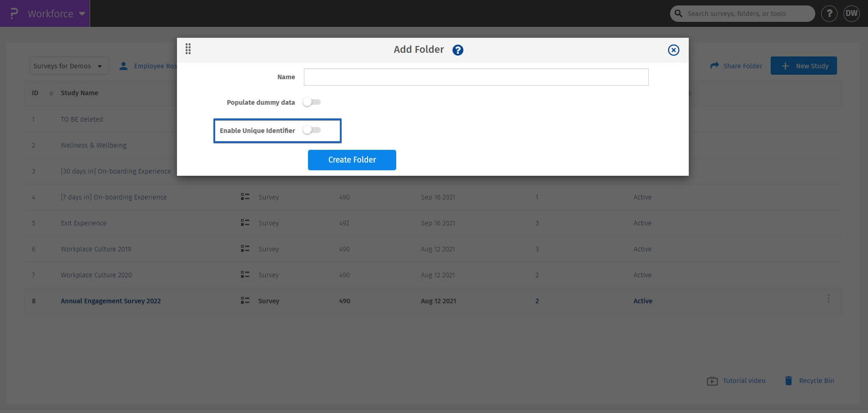This screenshot has height=413, width=868.
Task: Open the Surveys for Demos folder dropdown
Action: tap(69, 66)
